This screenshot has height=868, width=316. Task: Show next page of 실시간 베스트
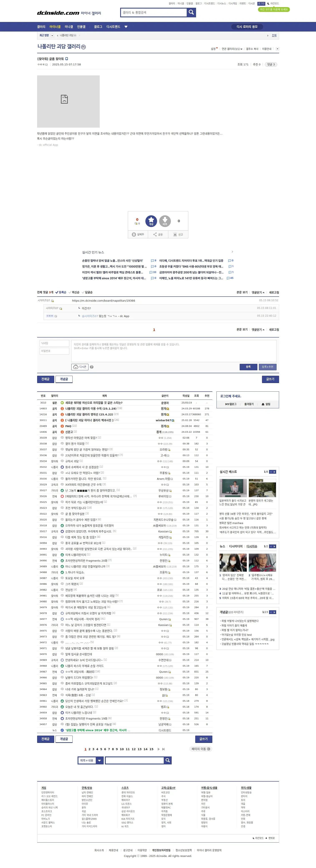pyautogui.click(x=275, y=472)
